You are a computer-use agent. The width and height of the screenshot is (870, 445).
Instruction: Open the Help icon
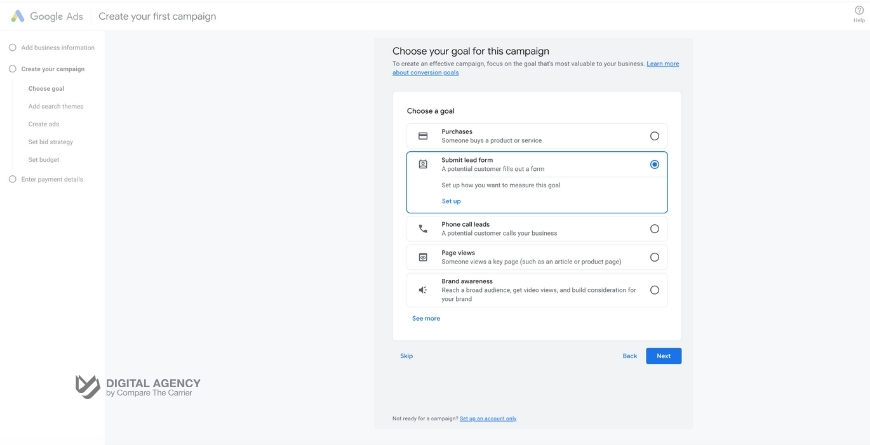tap(858, 11)
